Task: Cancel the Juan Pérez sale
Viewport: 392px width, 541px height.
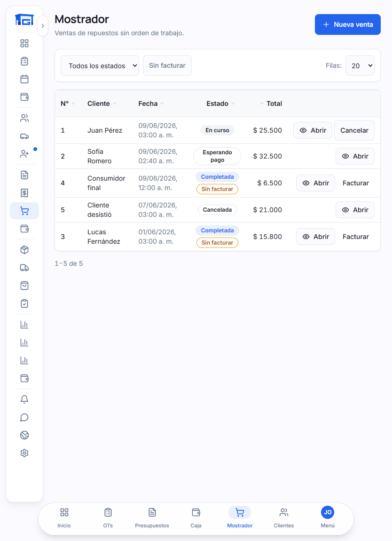Action: pyautogui.click(x=354, y=130)
